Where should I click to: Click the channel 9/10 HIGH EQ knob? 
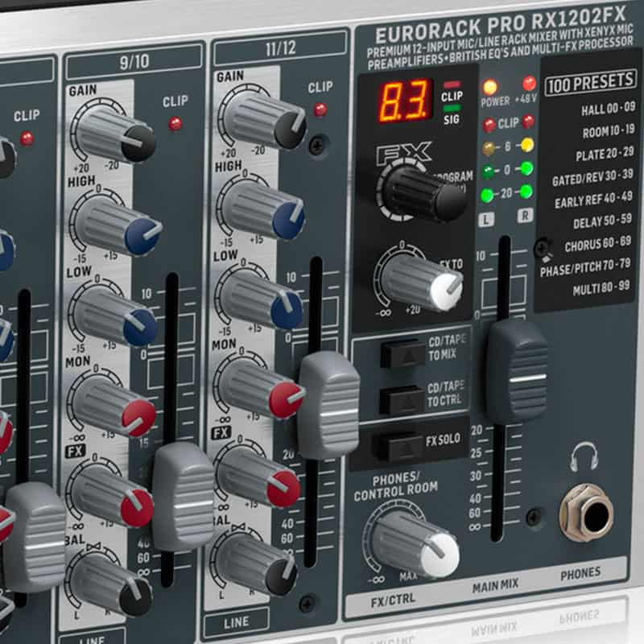tap(118, 227)
